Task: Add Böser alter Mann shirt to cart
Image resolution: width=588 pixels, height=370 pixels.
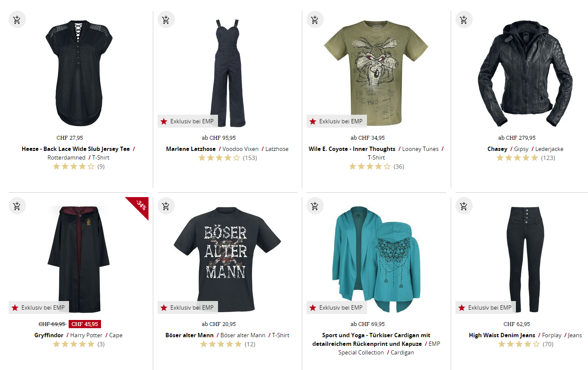Action: [166, 206]
